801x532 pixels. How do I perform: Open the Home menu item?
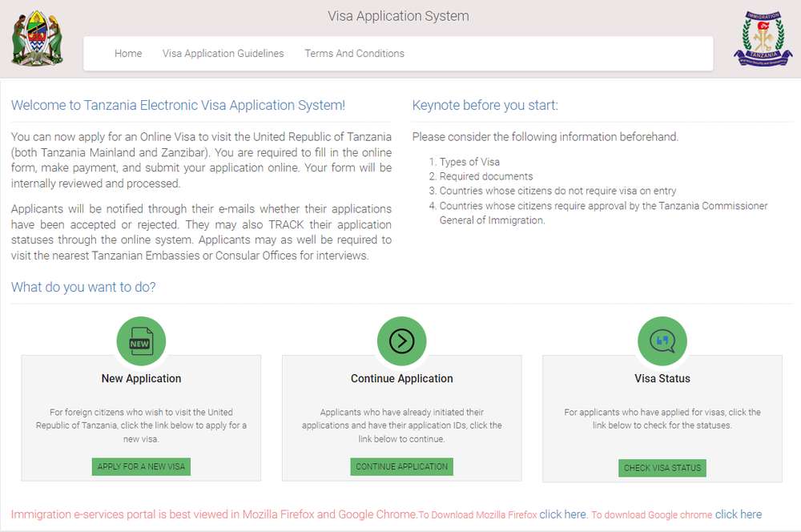128,54
